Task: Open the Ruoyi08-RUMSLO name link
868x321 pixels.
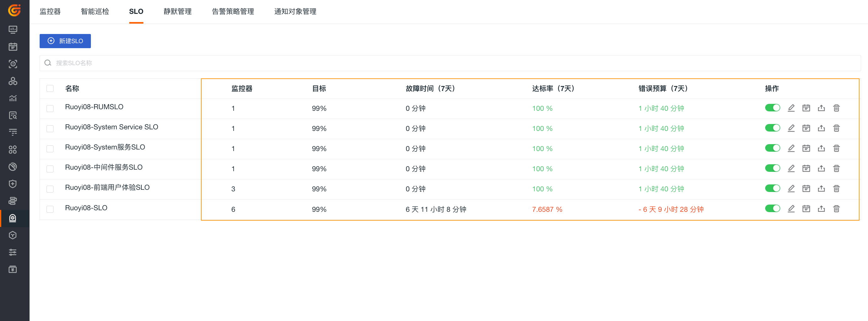Action: [x=94, y=107]
